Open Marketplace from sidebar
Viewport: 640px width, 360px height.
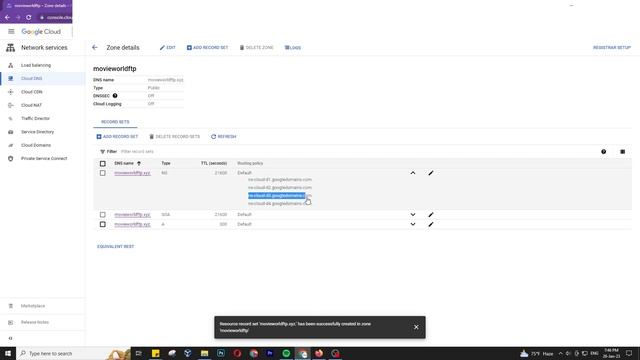(33, 306)
